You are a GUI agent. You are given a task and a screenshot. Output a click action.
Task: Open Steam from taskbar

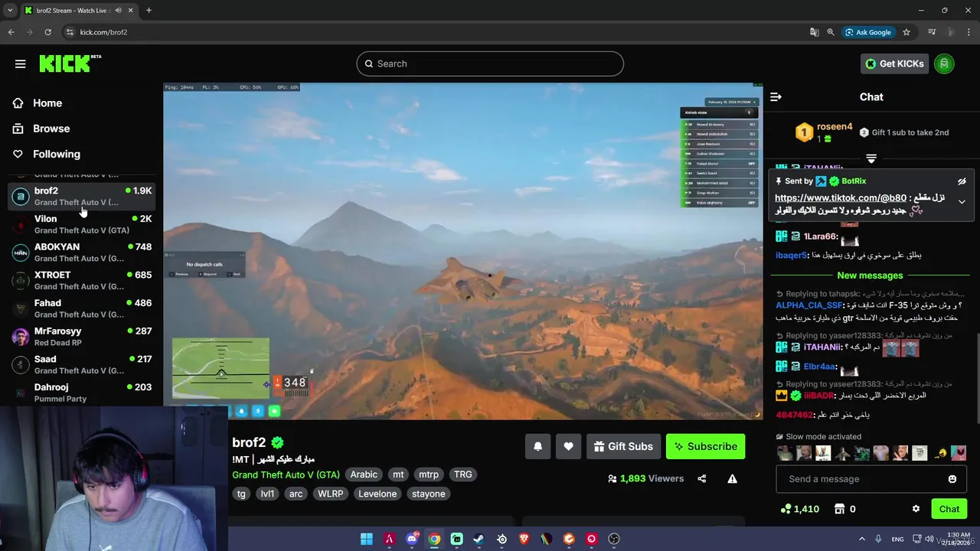479,539
